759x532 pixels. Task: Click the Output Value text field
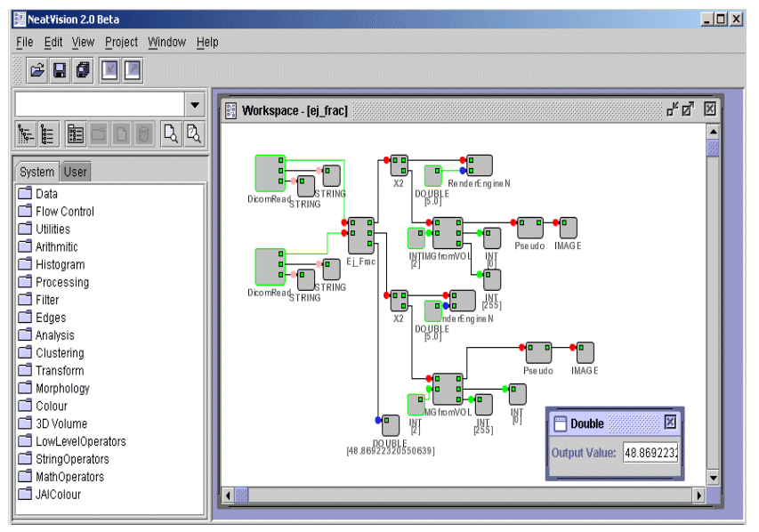(650, 453)
